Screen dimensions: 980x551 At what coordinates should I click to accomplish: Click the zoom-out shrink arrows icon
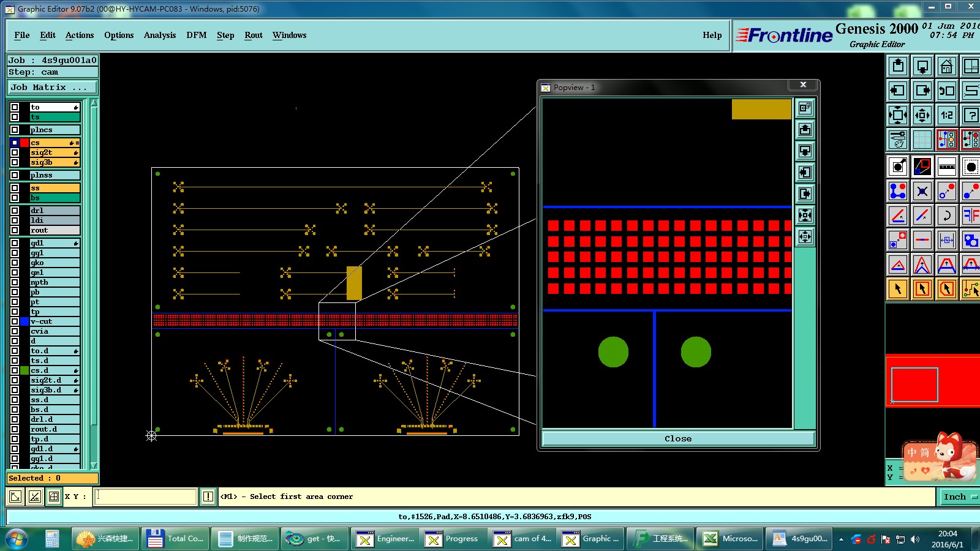[x=922, y=115]
